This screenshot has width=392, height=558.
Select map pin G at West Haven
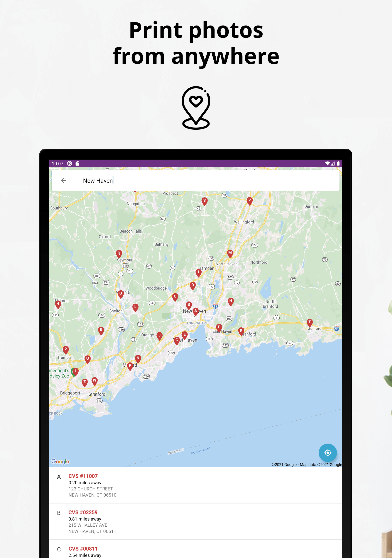pos(177,341)
